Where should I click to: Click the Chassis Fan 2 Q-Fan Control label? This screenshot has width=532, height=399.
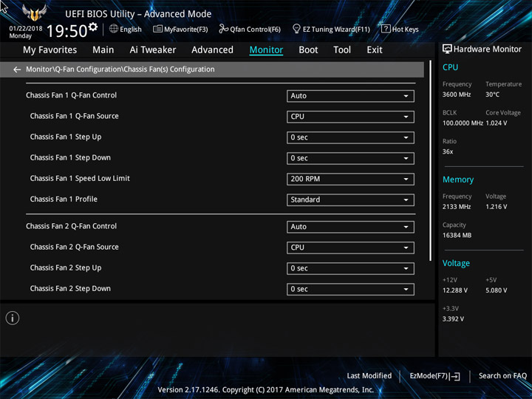[x=71, y=226]
